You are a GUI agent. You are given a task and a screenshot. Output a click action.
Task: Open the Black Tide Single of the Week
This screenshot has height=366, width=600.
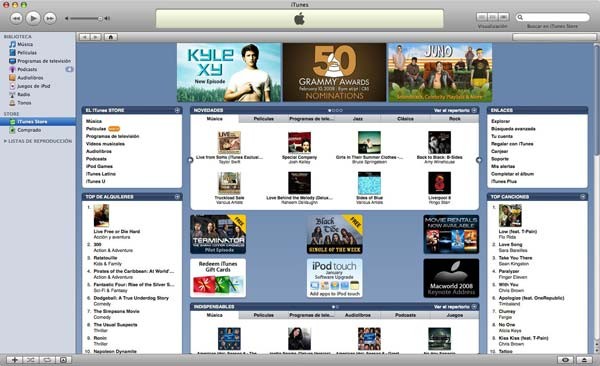coord(335,234)
